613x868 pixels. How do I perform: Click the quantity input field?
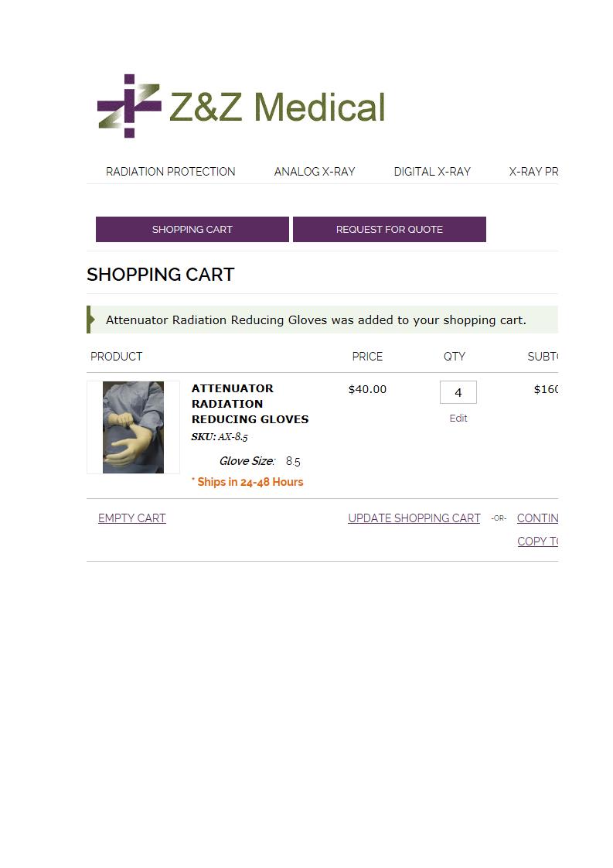click(458, 392)
